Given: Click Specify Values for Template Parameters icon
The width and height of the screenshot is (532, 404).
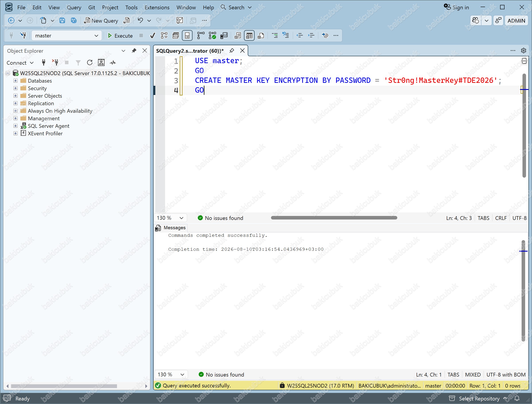Looking at the screenshot, I should click(x=325, y=36).
